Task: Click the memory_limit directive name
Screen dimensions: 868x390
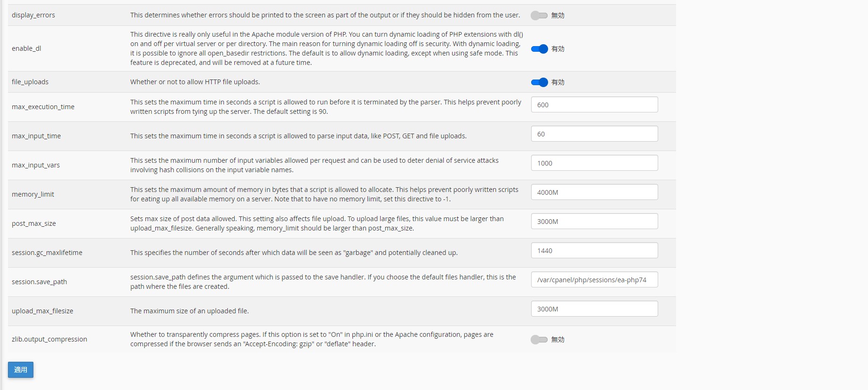Action: (33, 194)
